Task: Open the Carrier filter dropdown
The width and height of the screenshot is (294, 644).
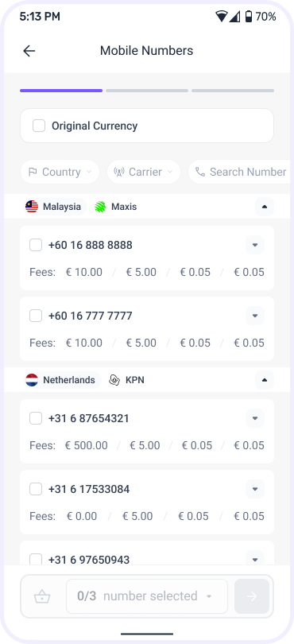Action: pyautogui.click(x=144, y=172)
